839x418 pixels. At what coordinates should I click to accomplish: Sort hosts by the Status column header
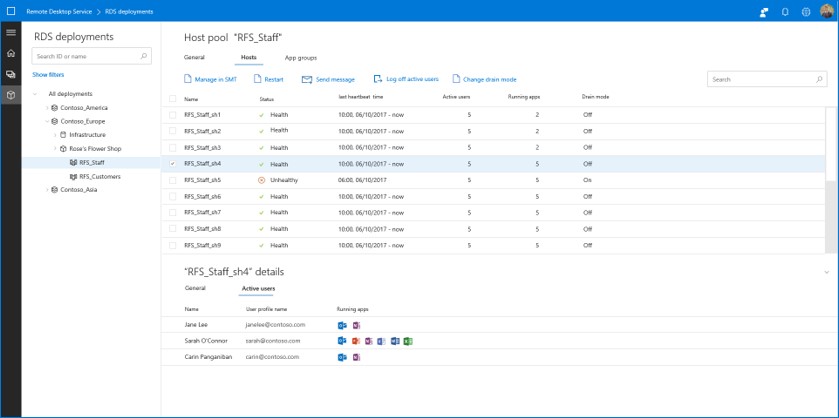[267, 99]
